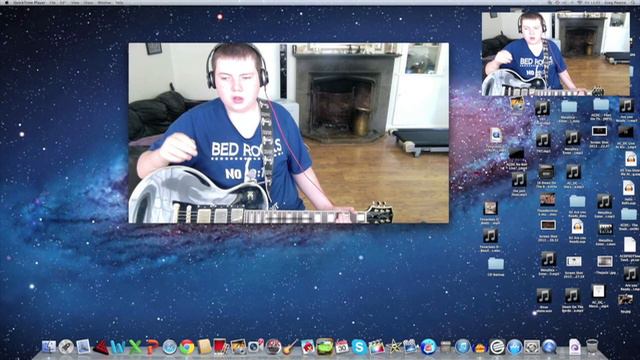Select the Safari web location file on desktop

[496, 136]
